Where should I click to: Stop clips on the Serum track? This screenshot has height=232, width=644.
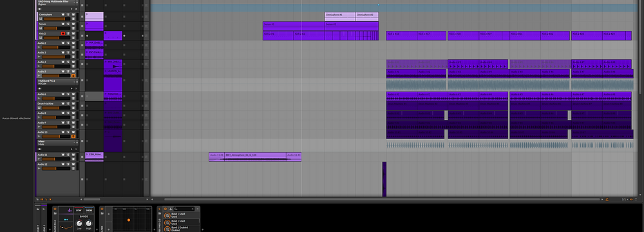point(82,26)
